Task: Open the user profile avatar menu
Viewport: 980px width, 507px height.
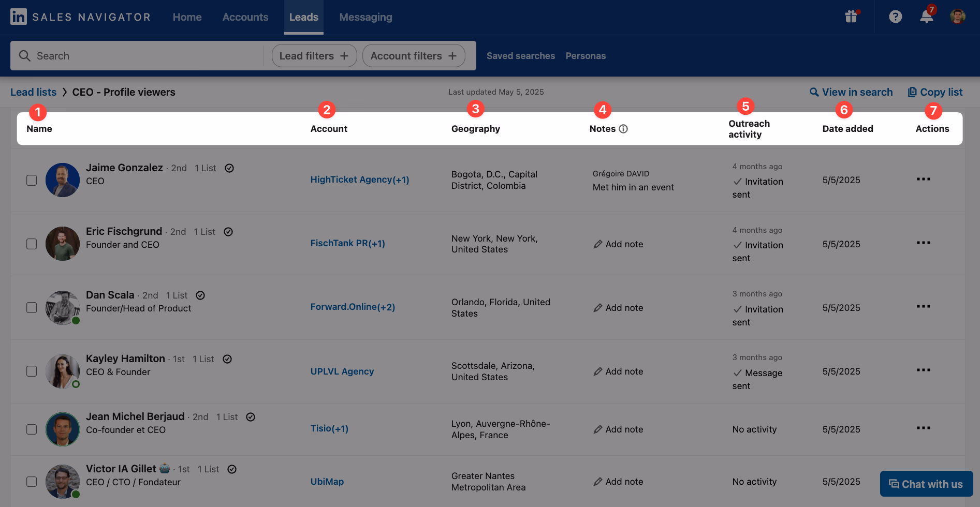Action: pos(958,17)
